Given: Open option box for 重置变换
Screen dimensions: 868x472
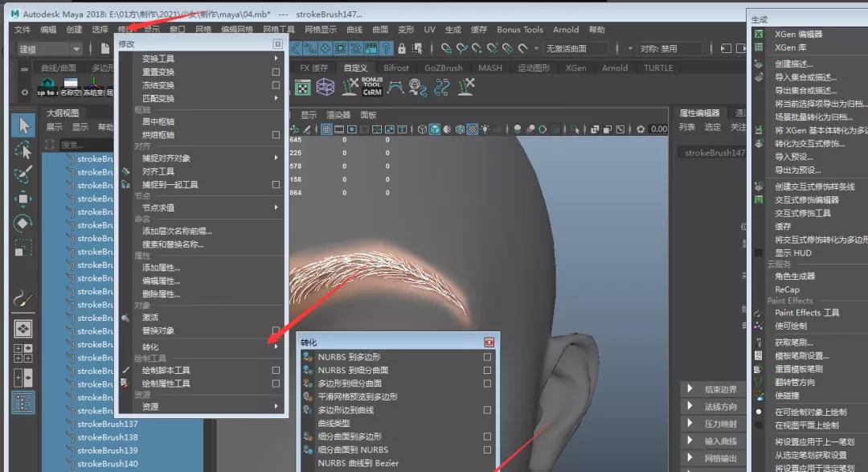Looking at the screenshot, I should coord(276,72).
